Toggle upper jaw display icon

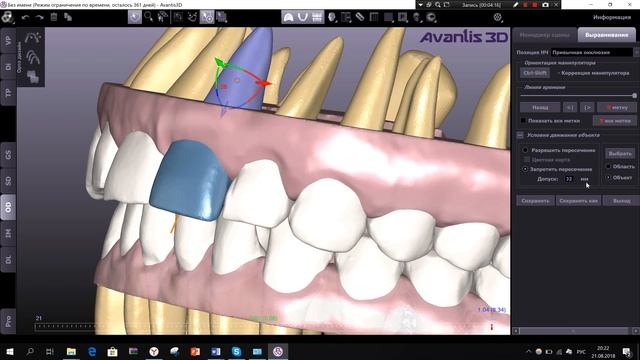(289, 17)
